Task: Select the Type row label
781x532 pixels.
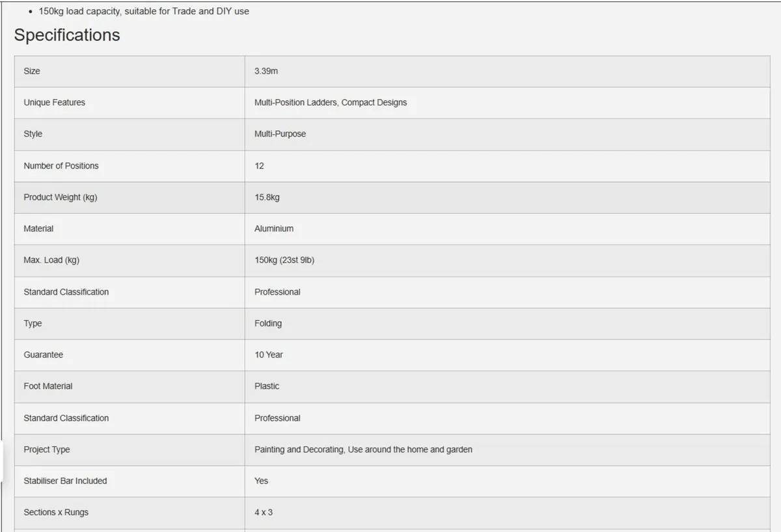Action: [33, 323]
